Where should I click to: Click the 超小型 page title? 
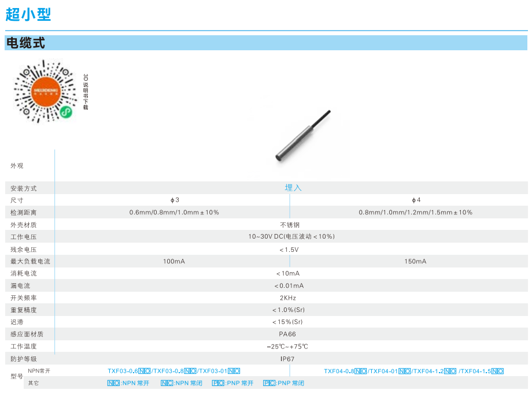pos(29,14)
